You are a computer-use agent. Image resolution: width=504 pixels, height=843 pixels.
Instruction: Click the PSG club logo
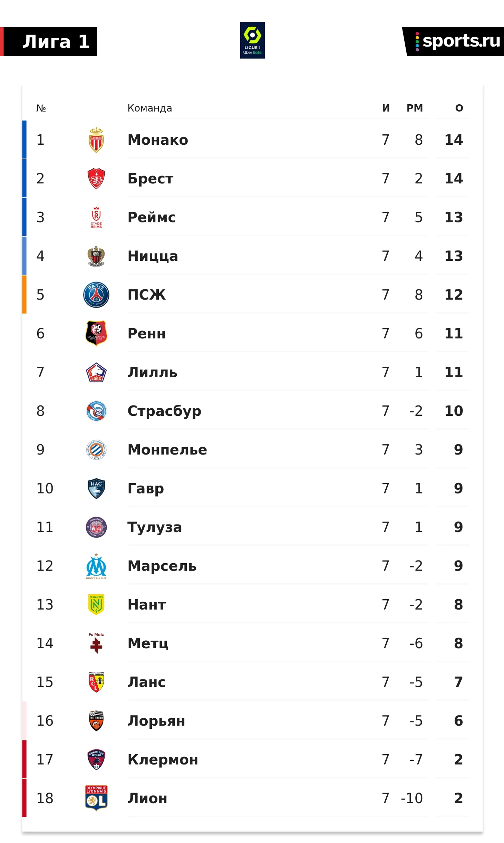[96, 295]
